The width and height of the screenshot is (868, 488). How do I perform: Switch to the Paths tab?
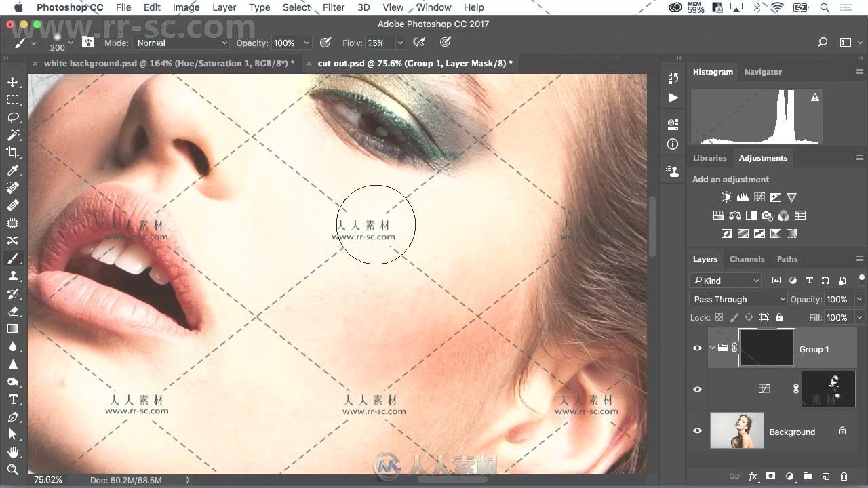[x=787, y=259]
